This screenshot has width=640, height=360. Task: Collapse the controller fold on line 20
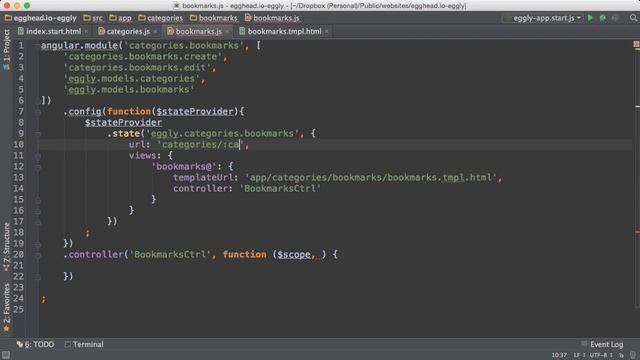pyautogui.click(x=38, y=255)
